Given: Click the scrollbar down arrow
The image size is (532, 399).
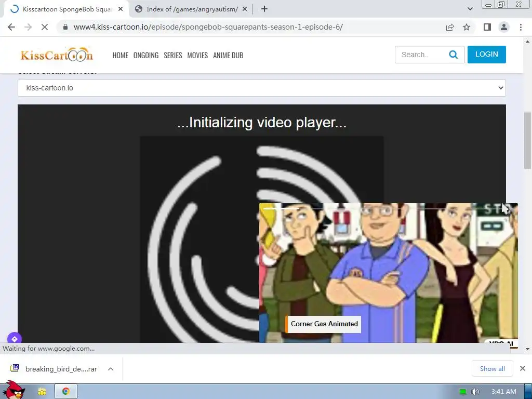Looking at the screenshot, I should 527,349.
